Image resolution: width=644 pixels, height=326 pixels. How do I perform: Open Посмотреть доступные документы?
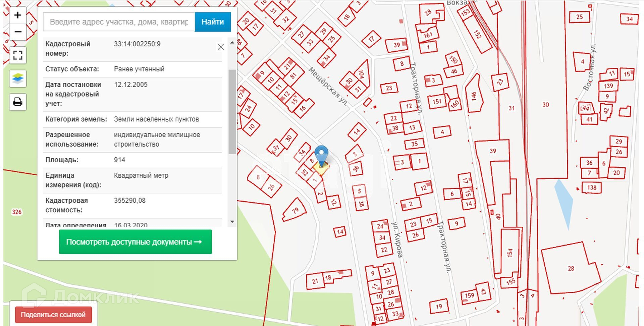pos(135,242)
